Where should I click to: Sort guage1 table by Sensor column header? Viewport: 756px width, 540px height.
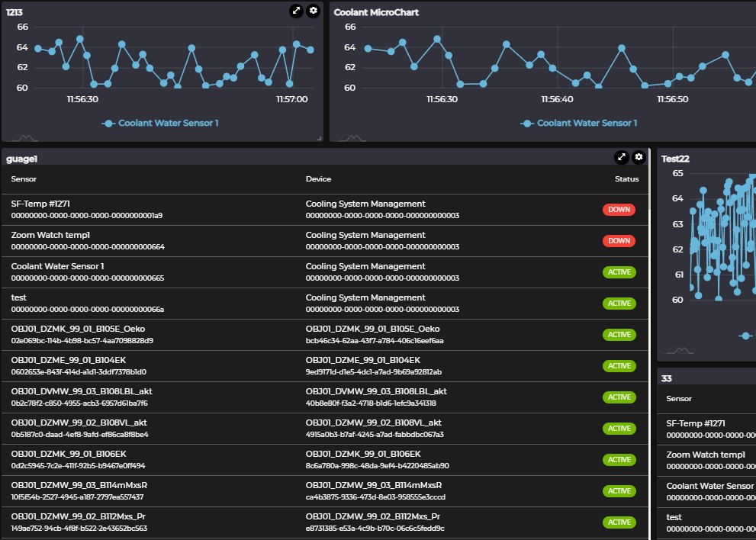click(24, 179)
